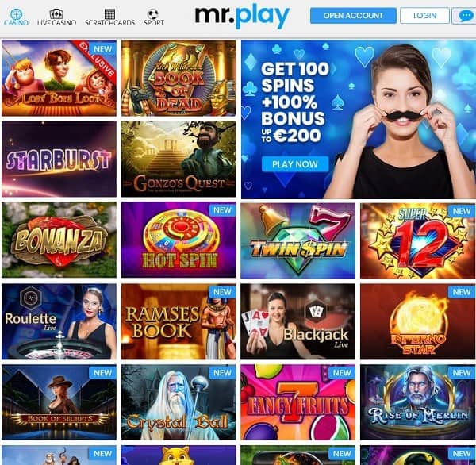Launch Super 12 game tile
Image resolution: width=476 pixels, height=465 pixels.
click(417, 241)
